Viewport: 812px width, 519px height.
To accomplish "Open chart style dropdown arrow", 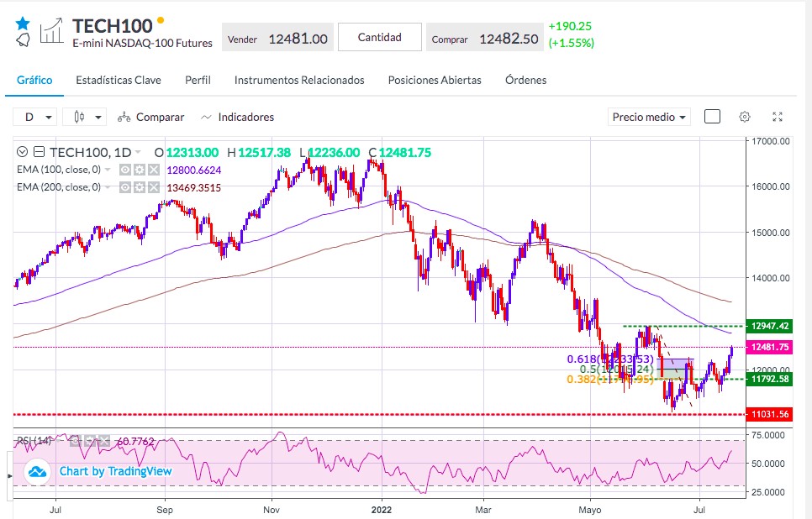I will [98, 118].
